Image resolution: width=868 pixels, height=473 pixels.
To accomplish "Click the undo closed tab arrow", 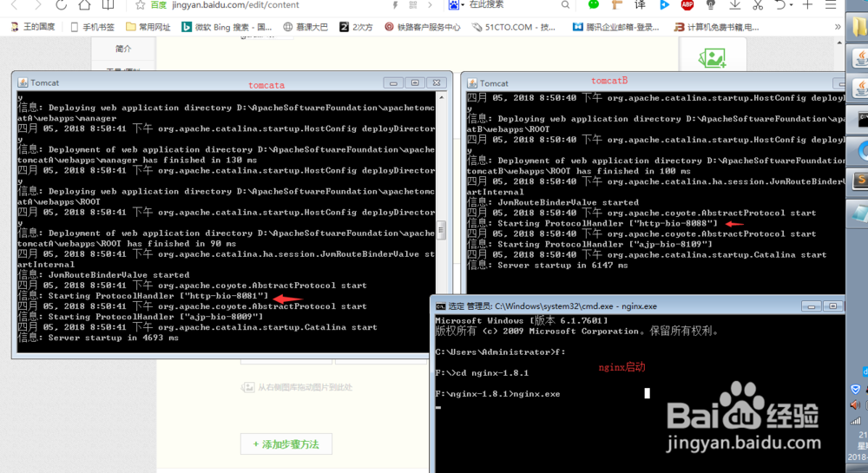I will point(780,5).
